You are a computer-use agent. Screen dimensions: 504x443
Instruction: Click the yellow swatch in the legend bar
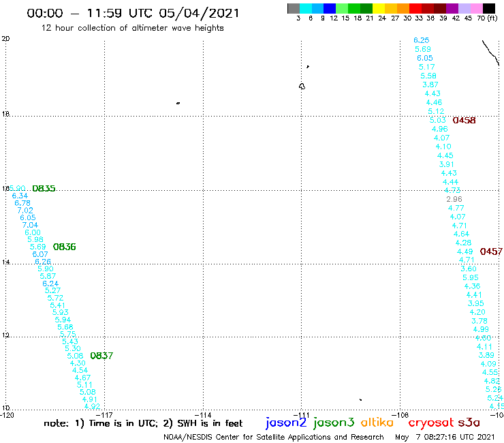click(x=379, y=8)
